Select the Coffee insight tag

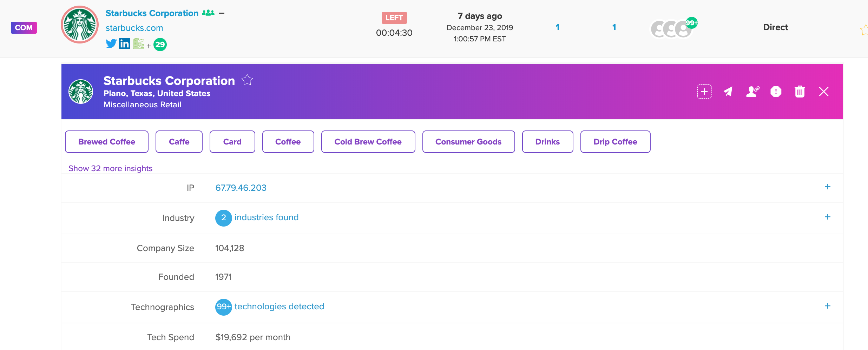288,142
